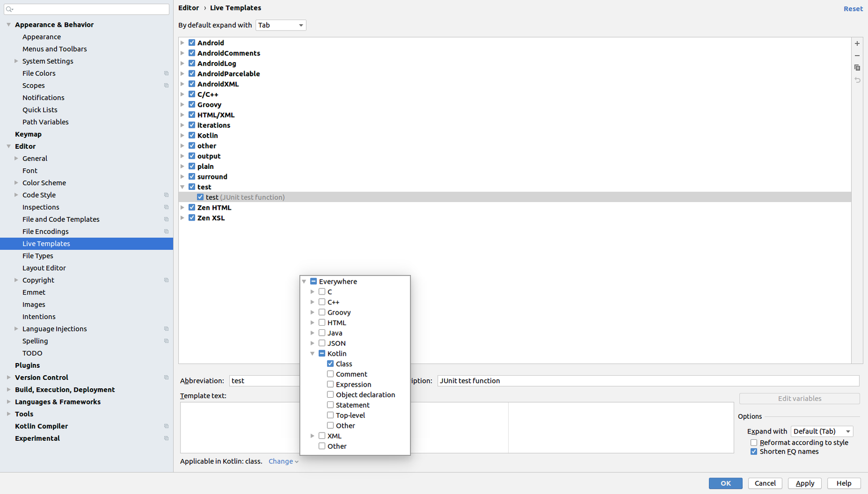
Task: Open File and Code Templates settings
Action: 61,219
